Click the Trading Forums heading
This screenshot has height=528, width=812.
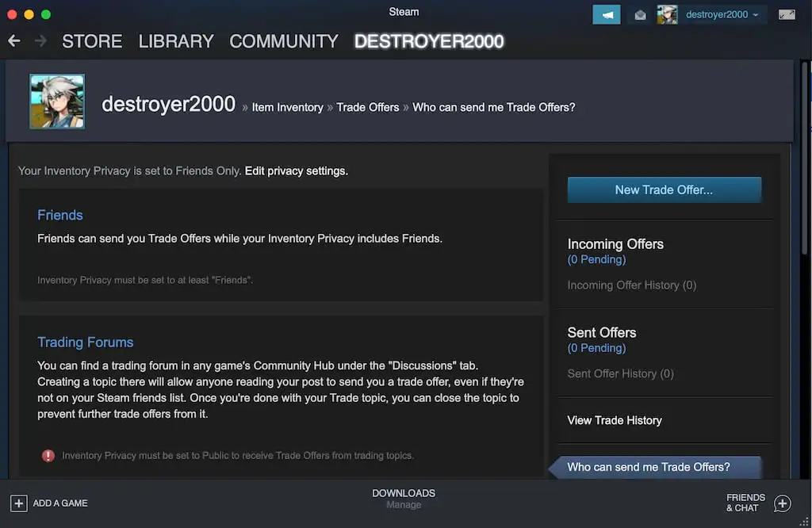tap(86, 342)
